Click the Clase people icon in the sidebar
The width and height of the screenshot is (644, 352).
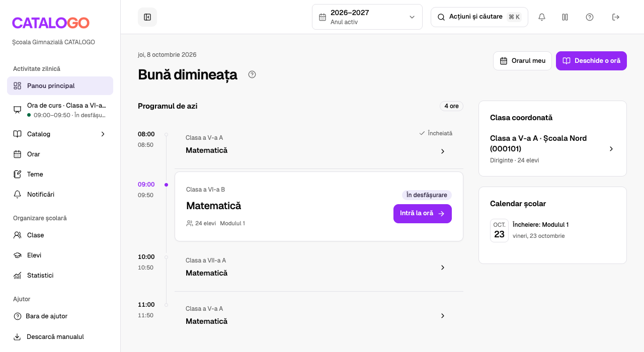(18, 235)
